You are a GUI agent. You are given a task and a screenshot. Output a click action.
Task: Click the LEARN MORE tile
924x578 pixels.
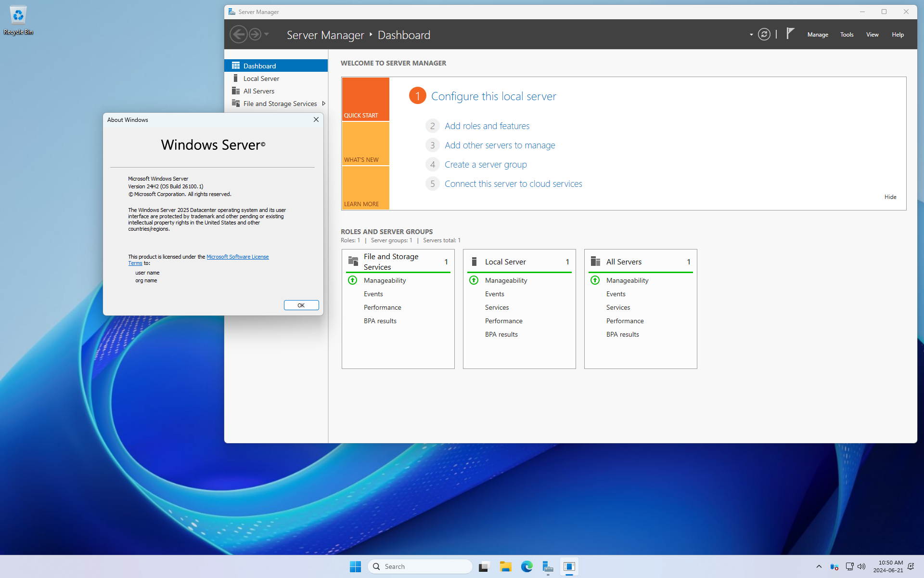(366, 188)
